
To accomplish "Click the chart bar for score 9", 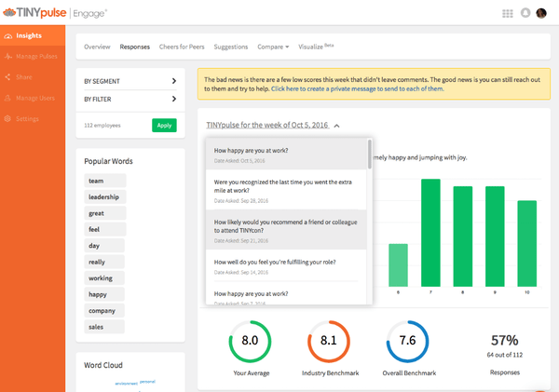I will click(495, 237).
